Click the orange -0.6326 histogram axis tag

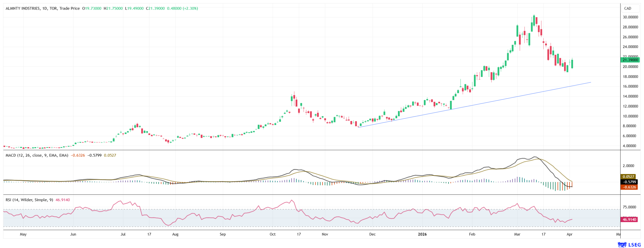(x=629, y=187)
